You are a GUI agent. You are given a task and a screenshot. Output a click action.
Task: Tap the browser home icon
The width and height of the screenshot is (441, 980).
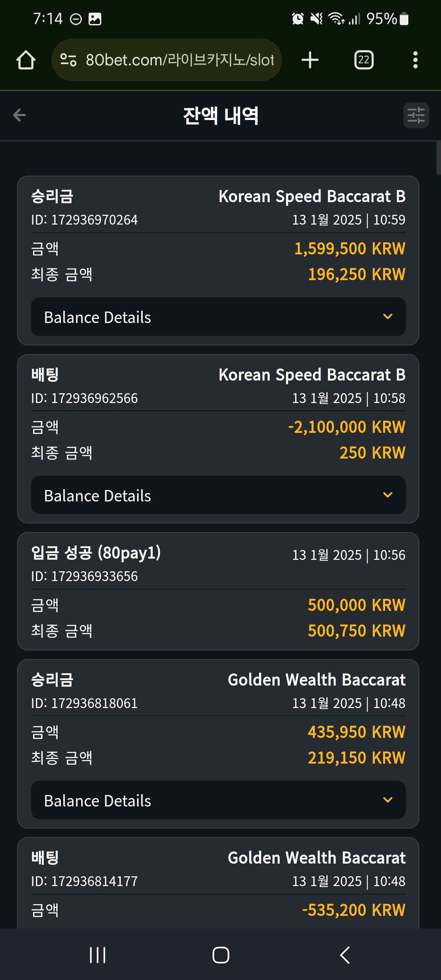pos(26,60)
